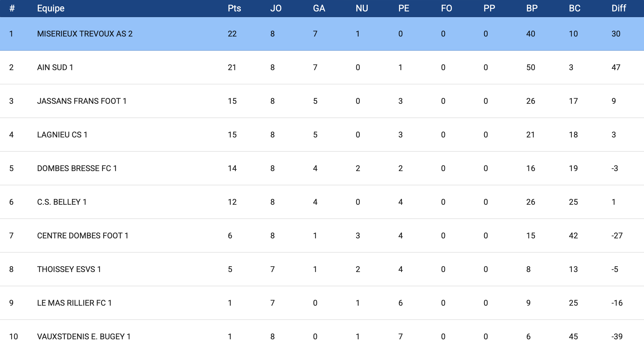Image resolution: width=644 pixels, height=353 pixels.
Task: Open the AIN SUD 1 team
Action: click(55, 67)
